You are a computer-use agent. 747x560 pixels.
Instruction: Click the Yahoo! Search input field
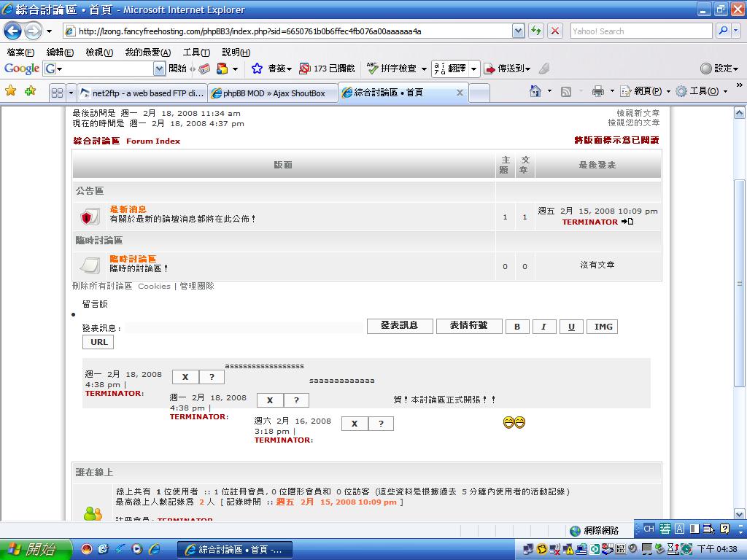point(640,31)
